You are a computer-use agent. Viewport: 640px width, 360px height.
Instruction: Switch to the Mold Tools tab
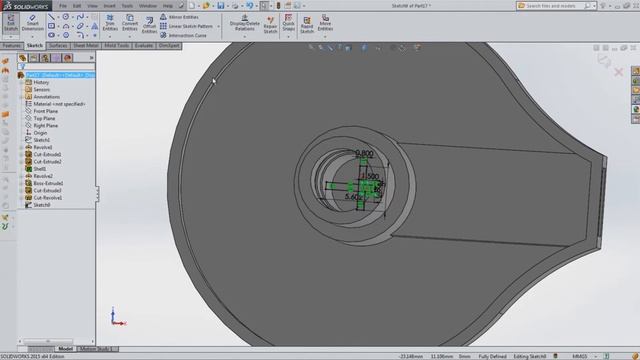coord(117,46)
